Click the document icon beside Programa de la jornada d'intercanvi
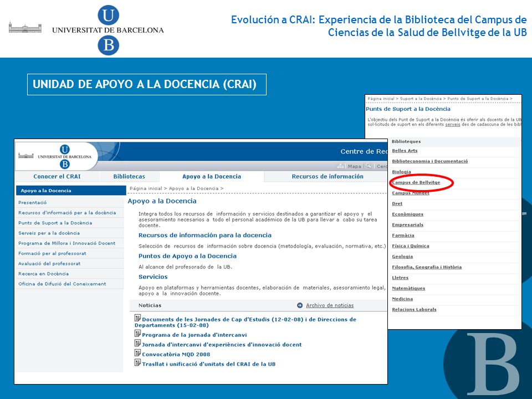The image size is (532, 399). 137,334
